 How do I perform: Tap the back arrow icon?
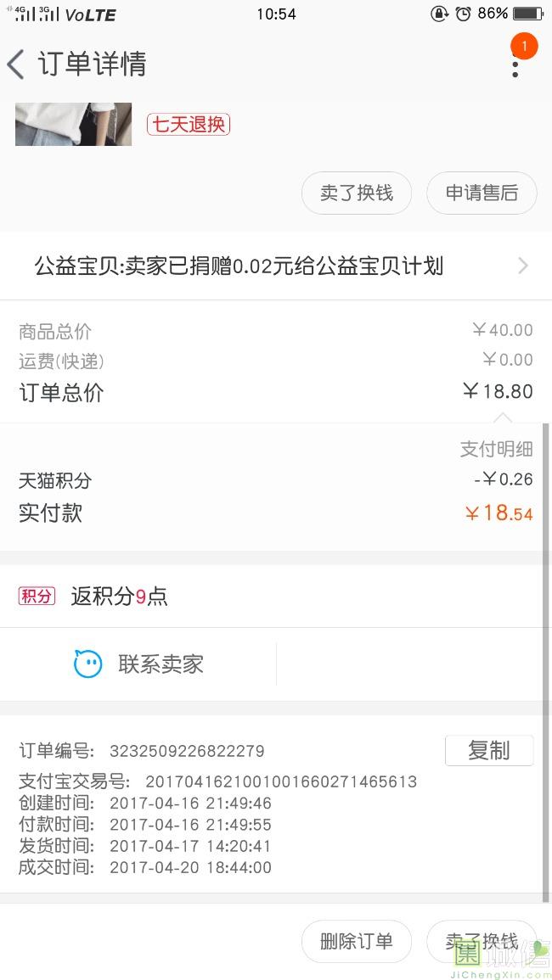tap(16, 64)
